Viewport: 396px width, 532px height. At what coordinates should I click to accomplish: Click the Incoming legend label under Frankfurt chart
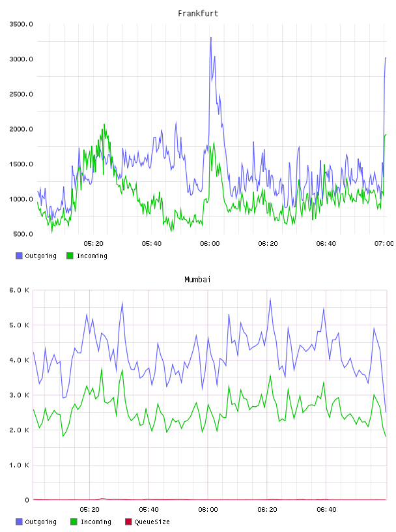[x=92, y=256]
